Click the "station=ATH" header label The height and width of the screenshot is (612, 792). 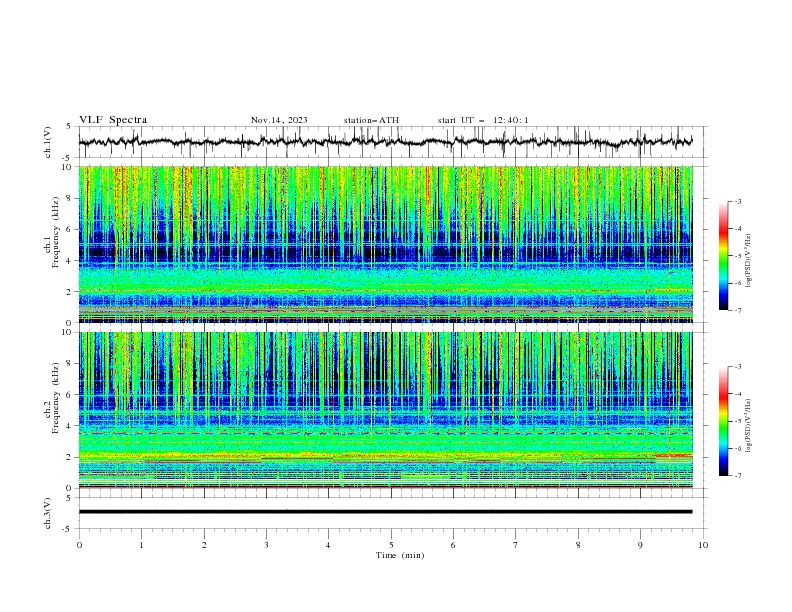coord(371,120)
